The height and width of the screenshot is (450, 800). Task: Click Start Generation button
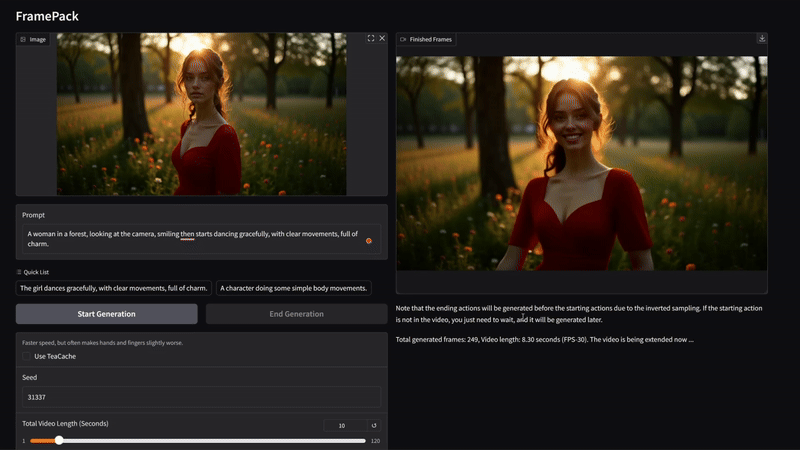tap(107, 314)
